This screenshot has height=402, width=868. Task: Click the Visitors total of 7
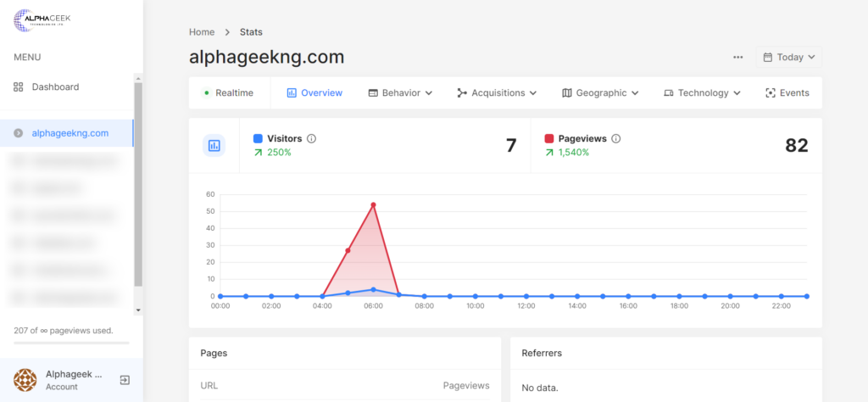(511, 146)
